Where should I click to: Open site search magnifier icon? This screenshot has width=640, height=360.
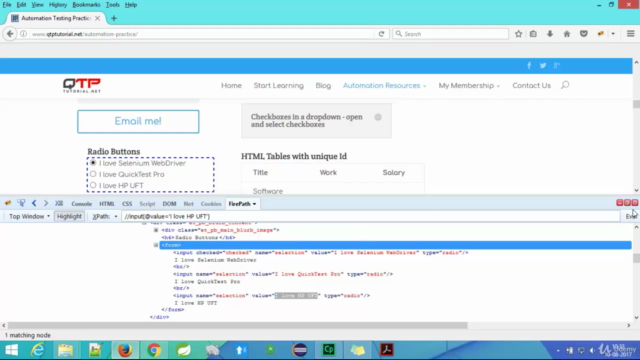(565, 85)
